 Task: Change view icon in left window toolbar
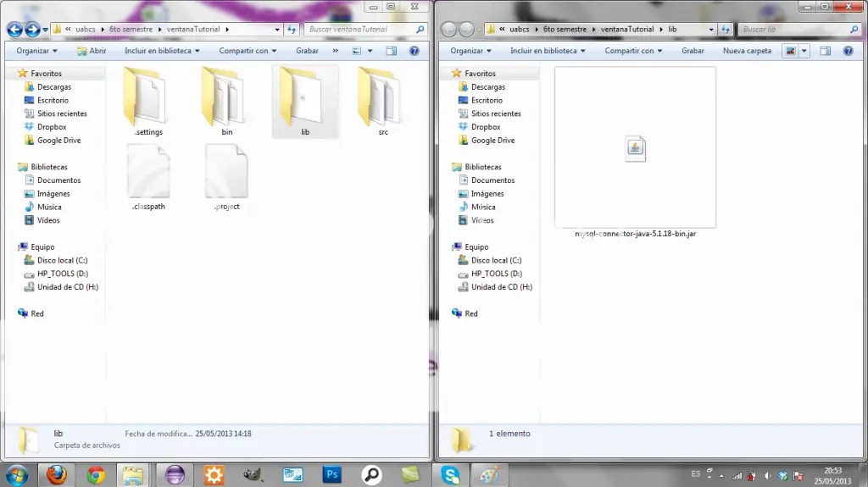(357, 51)
